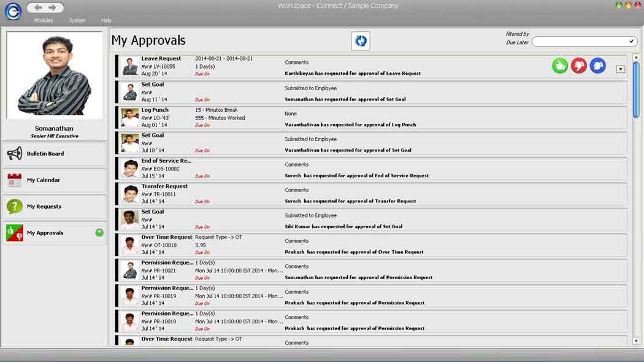
Task: Go back using the left arrow
Action: 39,8
